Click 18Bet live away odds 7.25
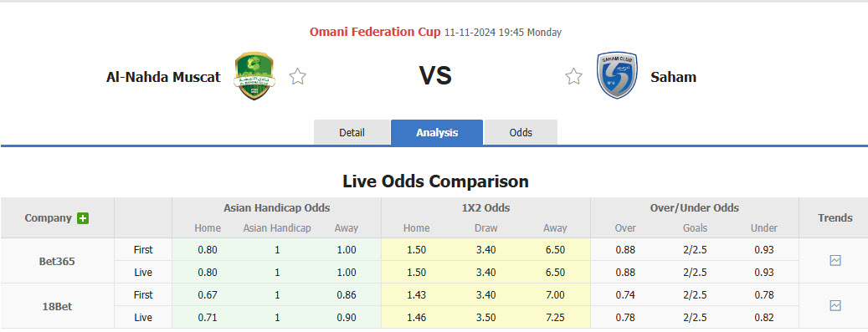Screen dimensions: 868x332 [555, 318]
